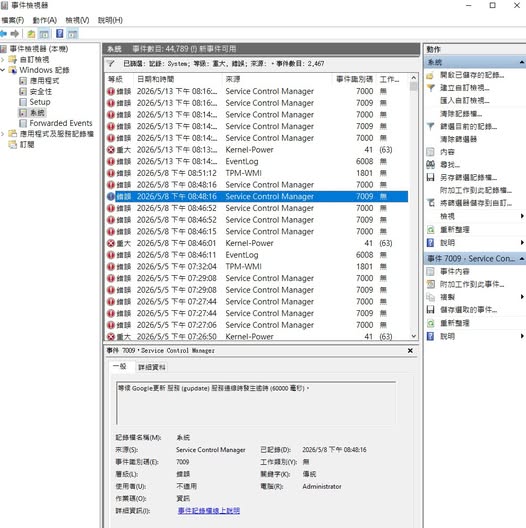Select TPM-WMI event at 2026/5/5 07:32:04
Viewport: 526px width, 528px height.
pos(257,267)
